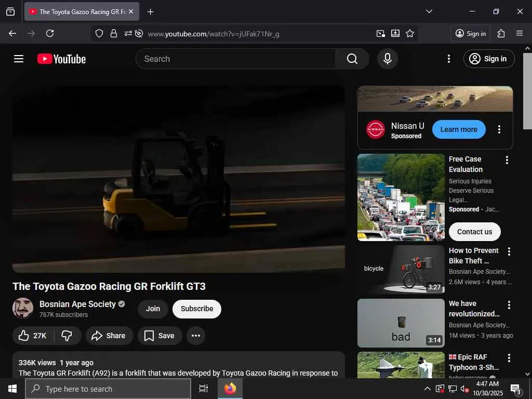Open options for We have revolutionized video
The height and width of the screenshot is (399, 532).
click(509, 304)
